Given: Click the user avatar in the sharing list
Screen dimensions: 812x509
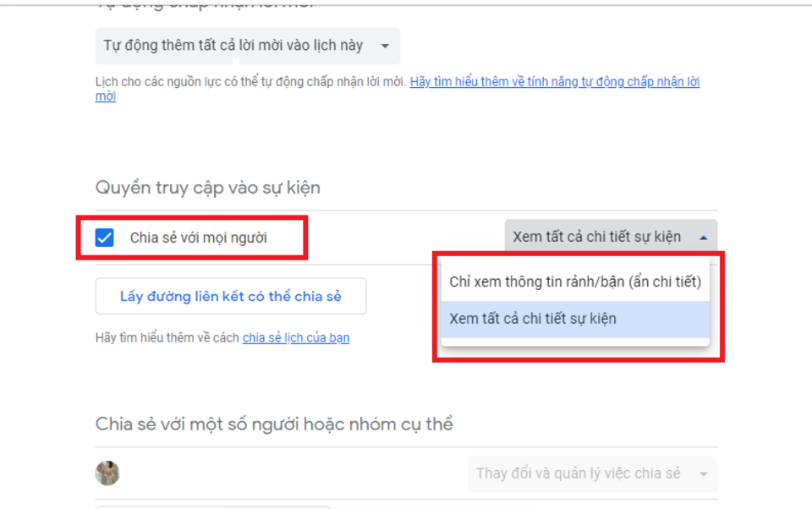Looking at the screenshot, I should 107,473.
